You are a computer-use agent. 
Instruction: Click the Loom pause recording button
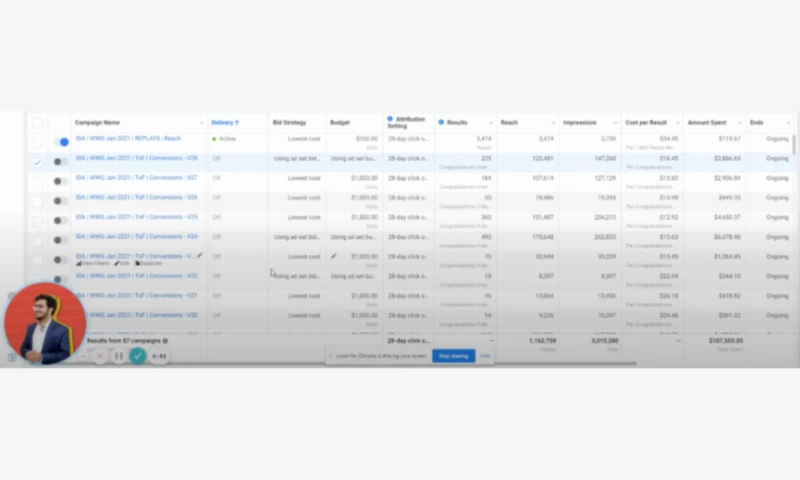[118, 355]
